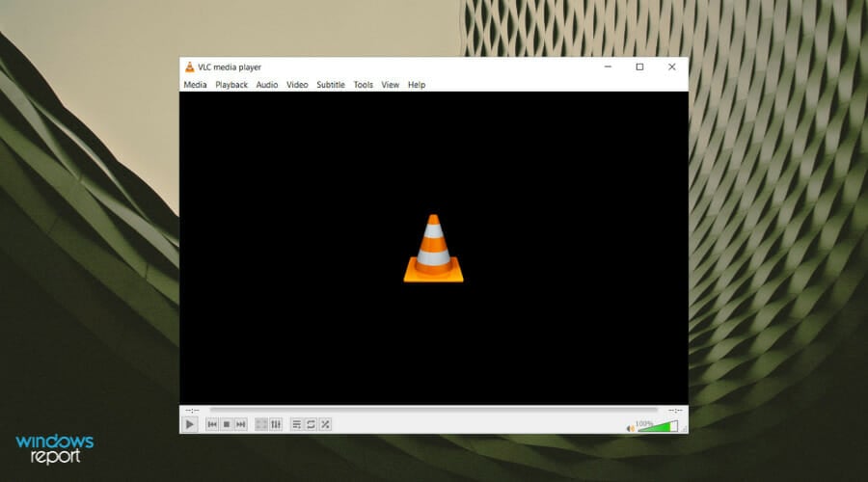
Task: Open the Video menu
Action: point(297,85)
